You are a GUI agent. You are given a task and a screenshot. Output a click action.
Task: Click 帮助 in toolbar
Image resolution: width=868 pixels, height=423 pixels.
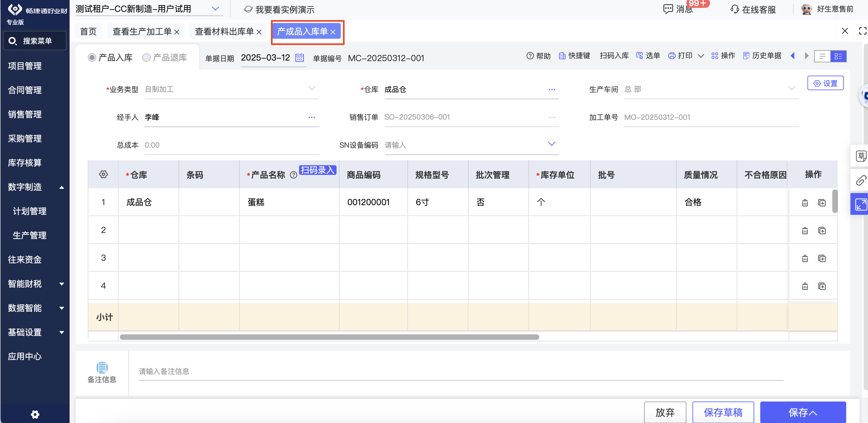[x=538, y=56]
